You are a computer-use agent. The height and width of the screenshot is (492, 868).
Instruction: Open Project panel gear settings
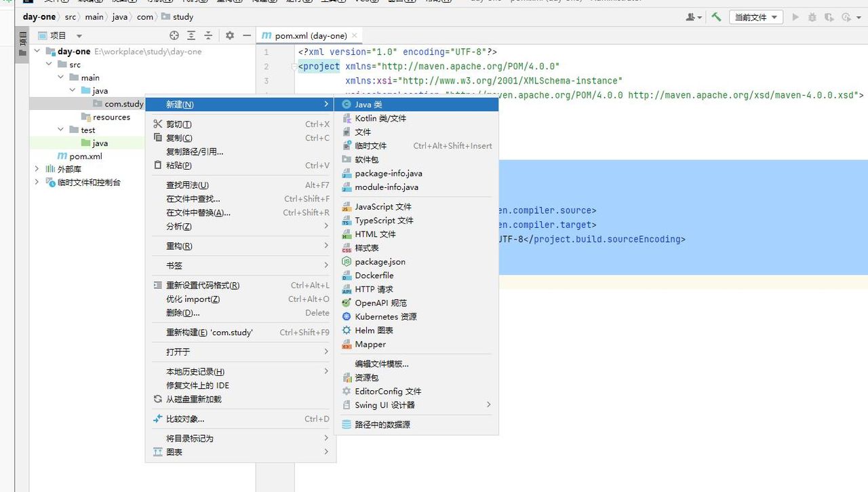[x=230, y=35]
